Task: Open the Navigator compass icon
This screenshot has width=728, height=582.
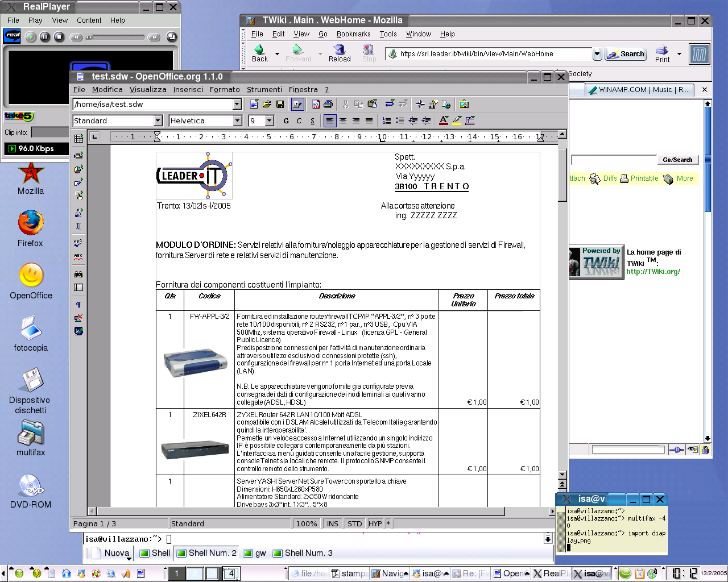Action: [x=420, y=104]
